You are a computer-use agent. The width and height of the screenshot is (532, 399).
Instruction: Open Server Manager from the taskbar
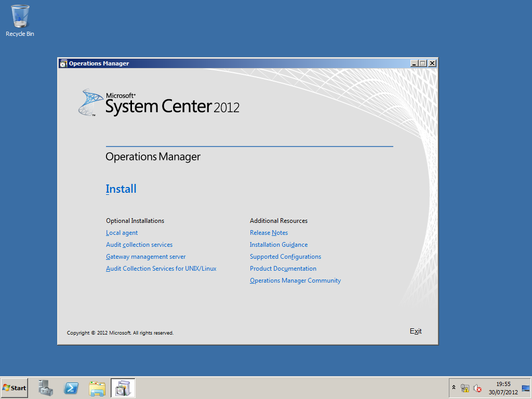(x=46, y=388)
